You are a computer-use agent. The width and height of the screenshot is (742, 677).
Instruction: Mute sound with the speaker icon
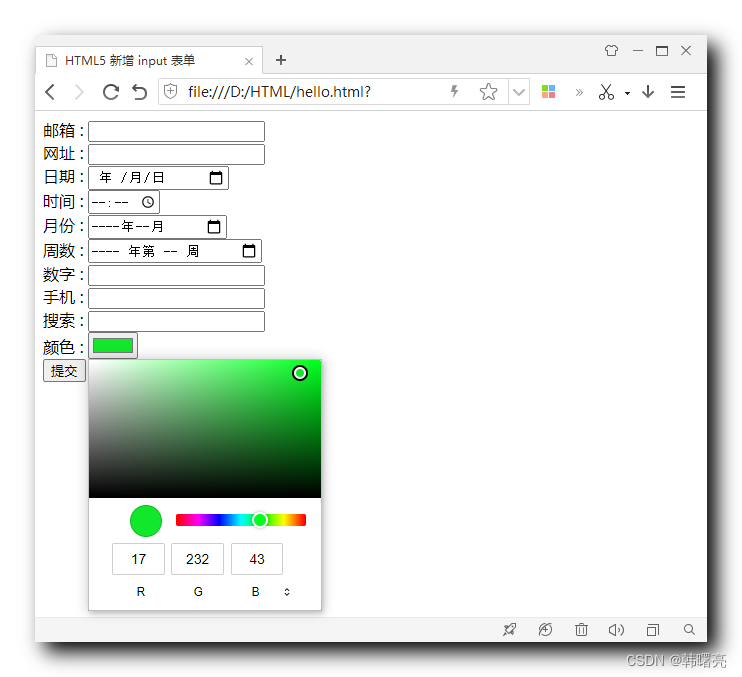click(616, 630)
